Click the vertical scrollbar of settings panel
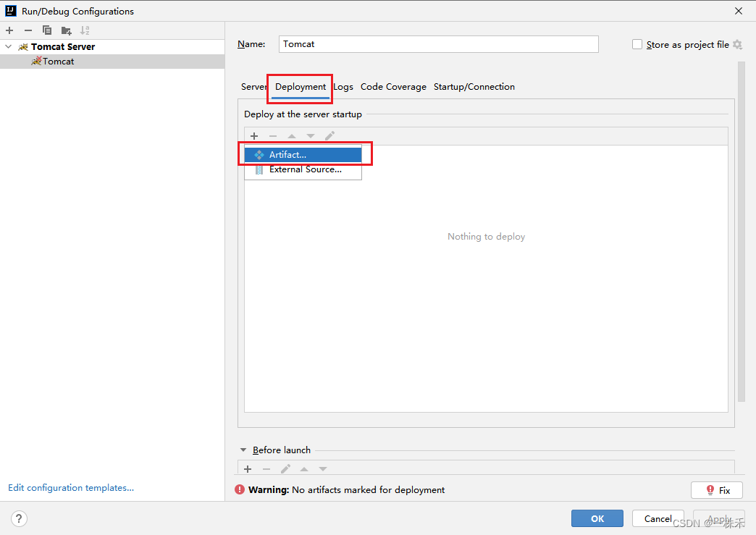 coord(742,232)
